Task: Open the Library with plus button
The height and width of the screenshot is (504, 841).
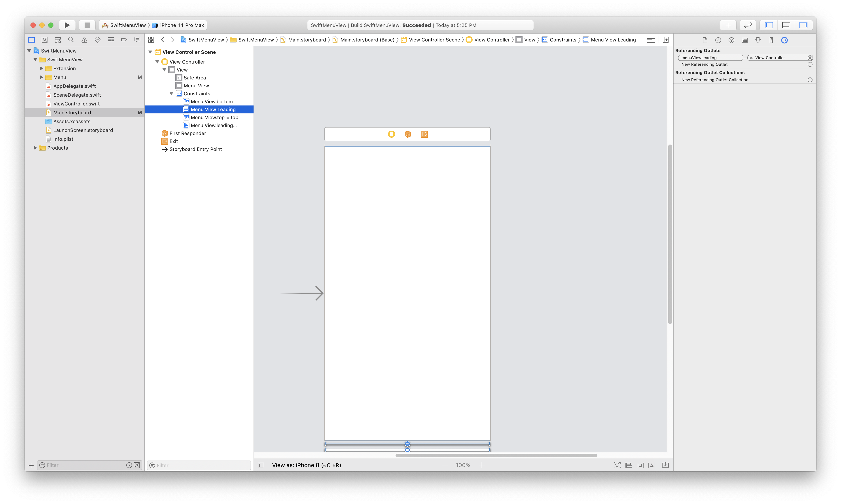Action: point(728,25)
